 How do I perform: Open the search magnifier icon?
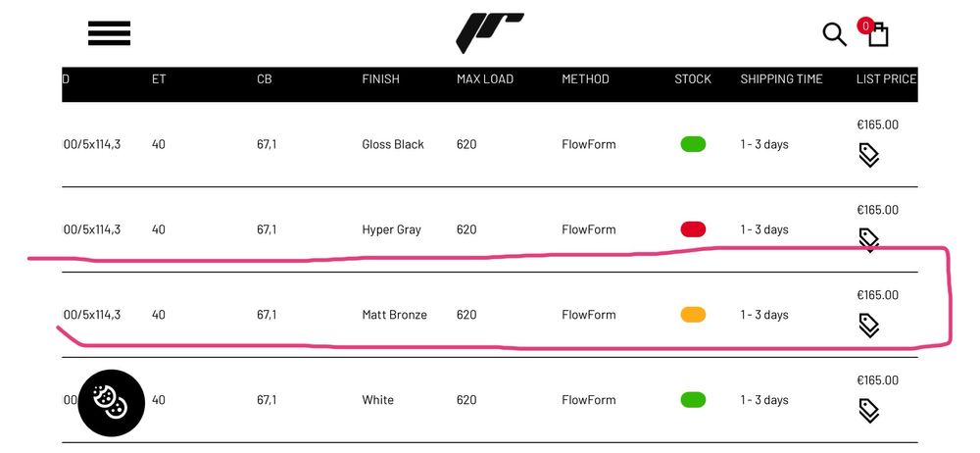tap(834, 34)
